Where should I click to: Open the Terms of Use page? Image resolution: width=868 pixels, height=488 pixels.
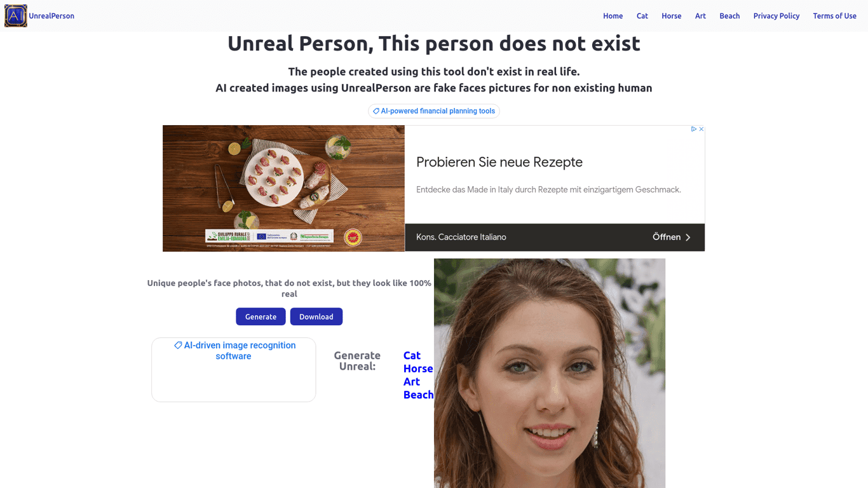(x=834, y=16)
